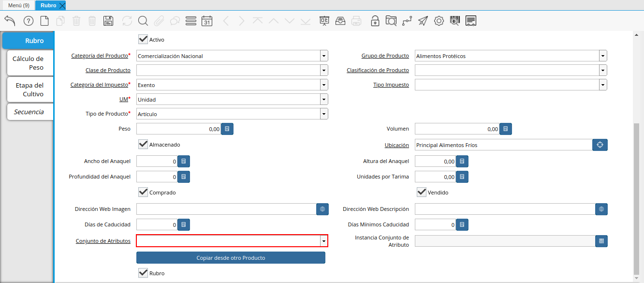Click Ubicación locator button

pos(600,145)
